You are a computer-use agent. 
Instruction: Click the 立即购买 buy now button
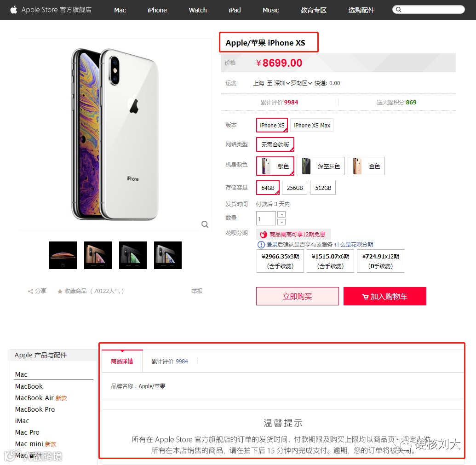(298, 296)
